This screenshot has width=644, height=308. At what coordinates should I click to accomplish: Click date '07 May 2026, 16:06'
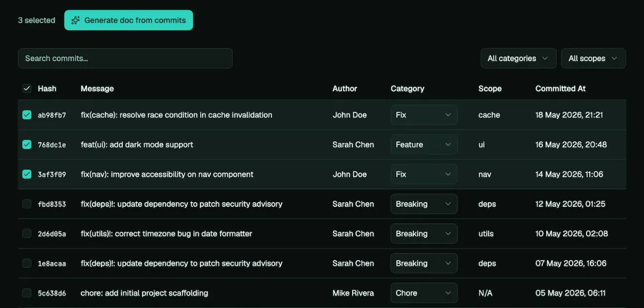571,263
